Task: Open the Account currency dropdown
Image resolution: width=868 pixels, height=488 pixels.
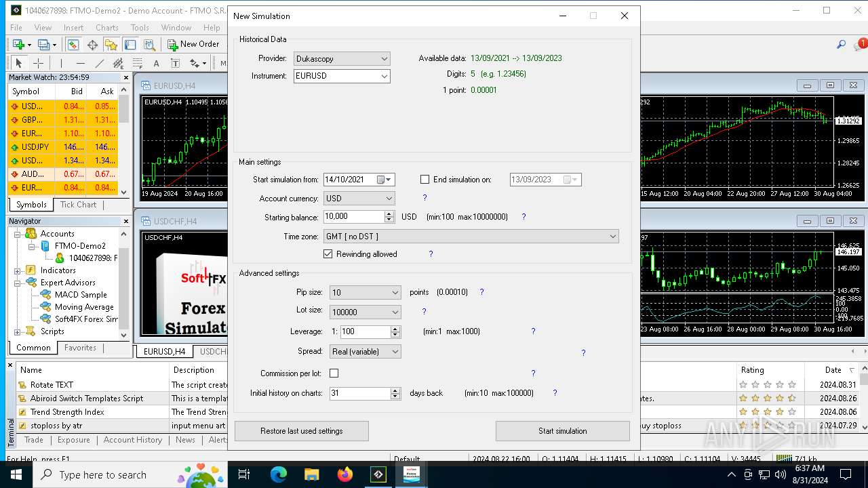Action: click(x=359, y=199)
